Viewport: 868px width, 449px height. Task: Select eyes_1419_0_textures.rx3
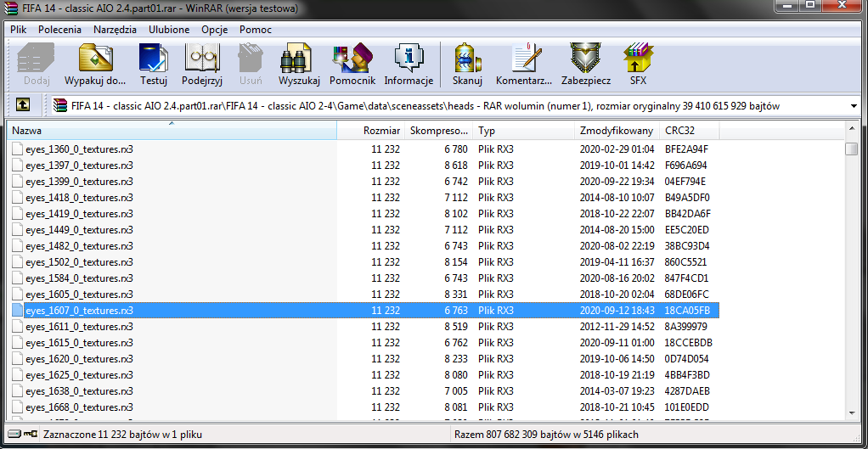point(79,213)
